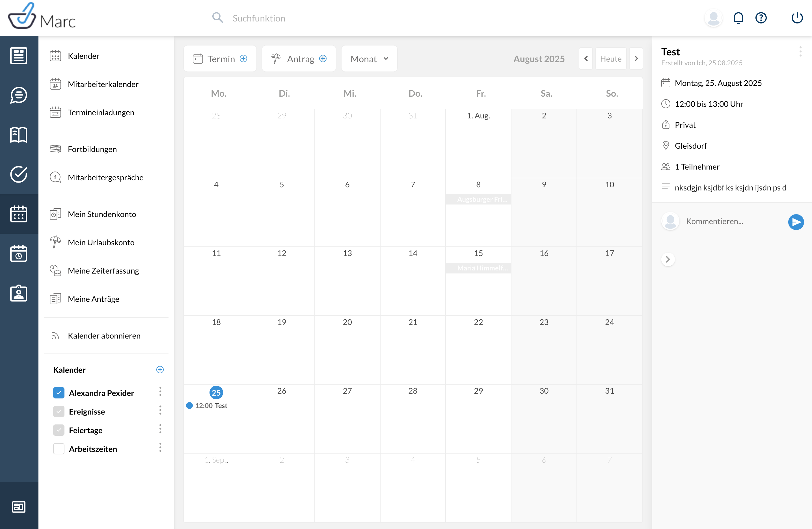Open Mitarbeiterkalender menu item
Viewport: 812px width, 529px height.
[106, 84]
